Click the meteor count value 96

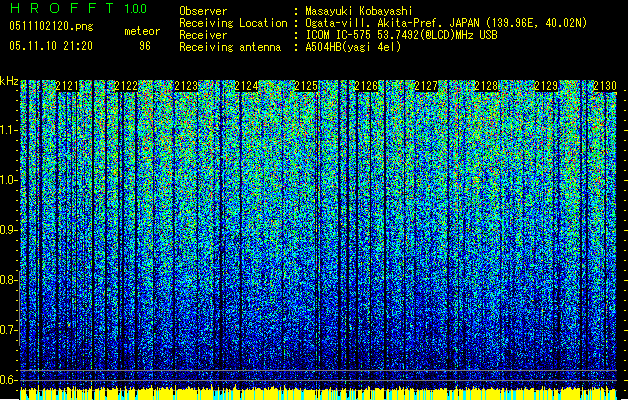click(x=145, y=46)
